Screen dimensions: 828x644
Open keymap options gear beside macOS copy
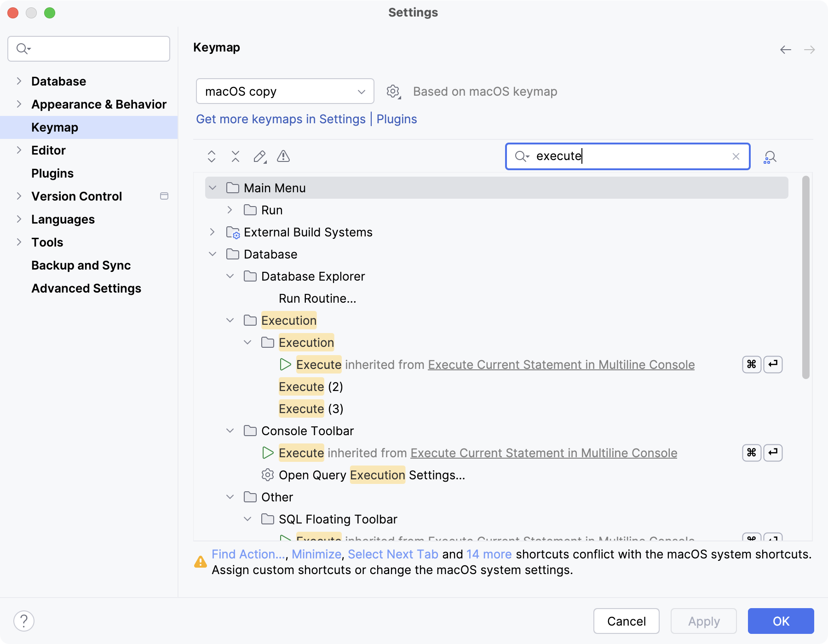pos(393,91)
